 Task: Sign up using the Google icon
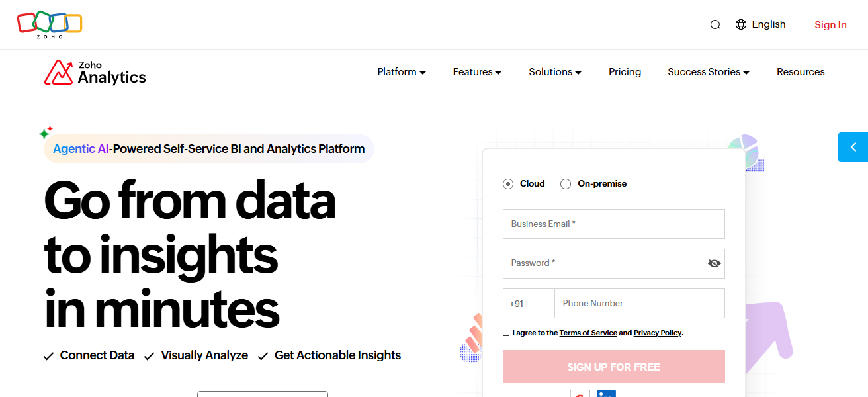580,393
